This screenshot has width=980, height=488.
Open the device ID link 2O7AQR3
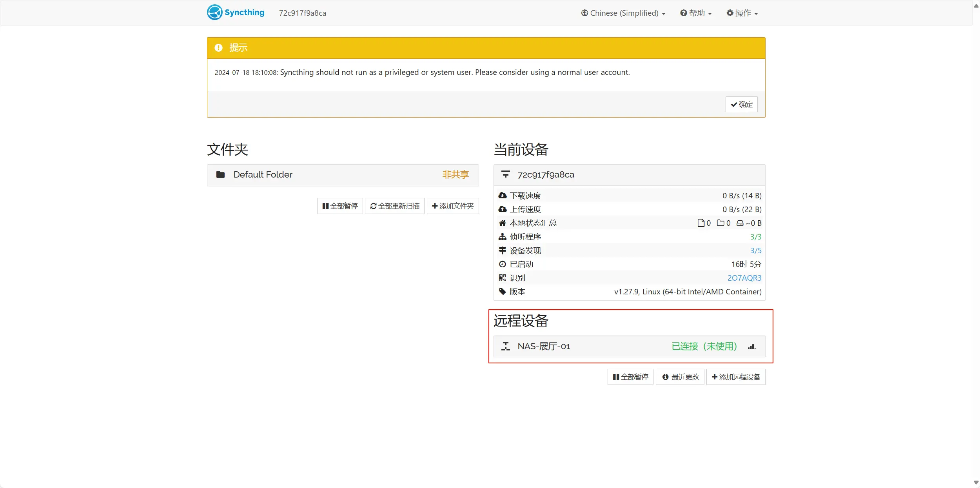[744, 278]
